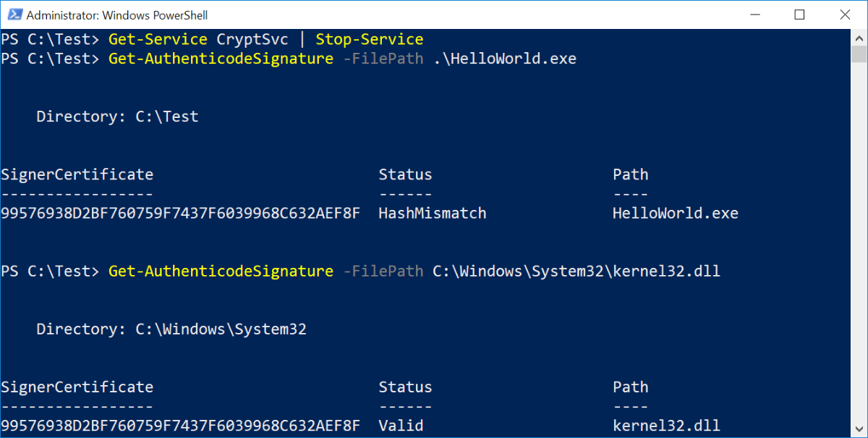The width and height of the screenshot is (868, 438).
Task: Click the vertical scrollbar thumb
Action: [x=859, y=55]
